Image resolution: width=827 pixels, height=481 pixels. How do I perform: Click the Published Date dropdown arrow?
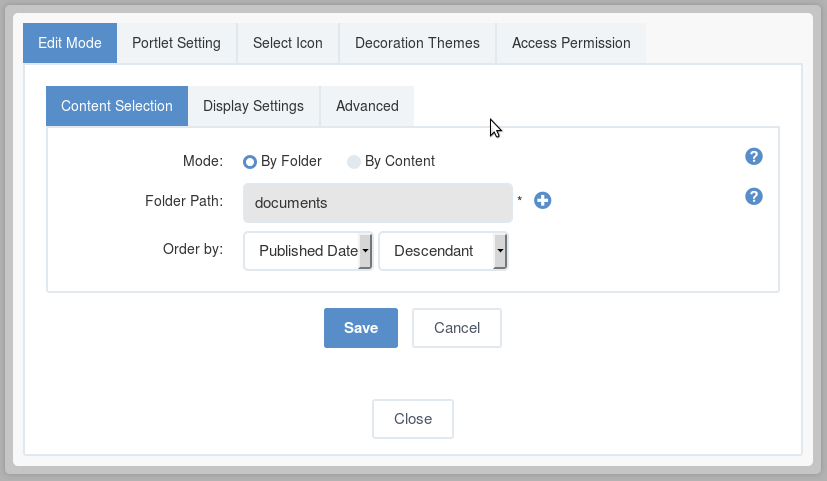[x=365, y=251]
